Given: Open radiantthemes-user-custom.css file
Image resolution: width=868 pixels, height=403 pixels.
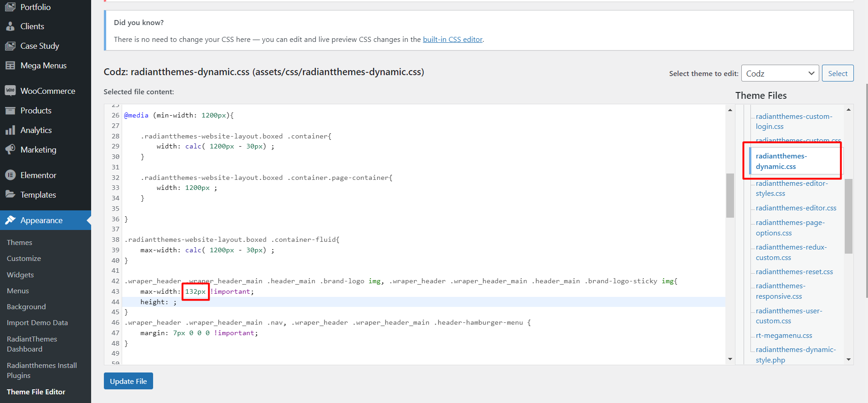Looking at the screenshot, I should click(789, 316).
